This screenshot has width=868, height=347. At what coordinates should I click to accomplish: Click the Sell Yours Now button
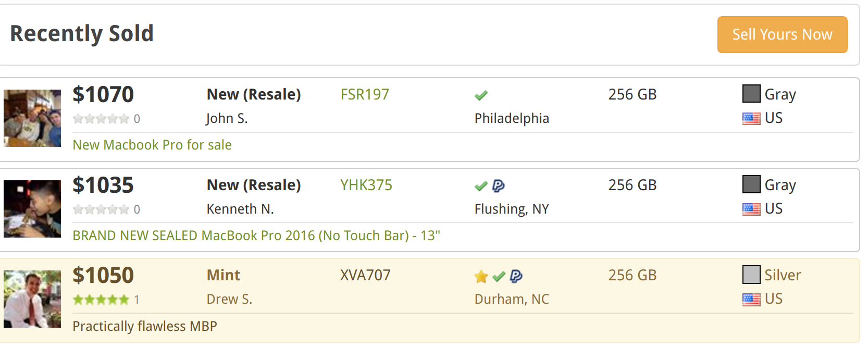pyautogui.click(x=782, y=34)
